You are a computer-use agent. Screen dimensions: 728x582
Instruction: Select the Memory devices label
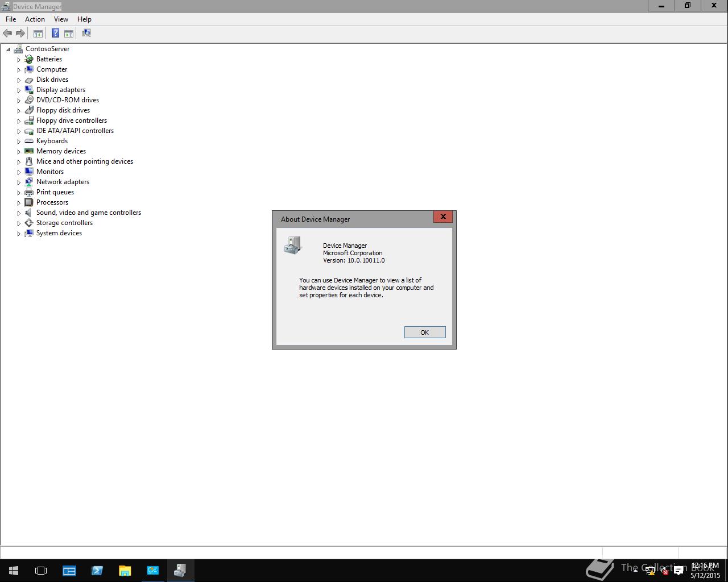(61, 151)
